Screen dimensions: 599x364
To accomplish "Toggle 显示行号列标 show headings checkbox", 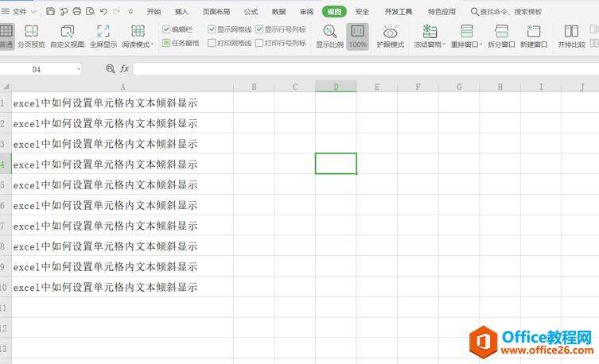I will pos(259,29).
